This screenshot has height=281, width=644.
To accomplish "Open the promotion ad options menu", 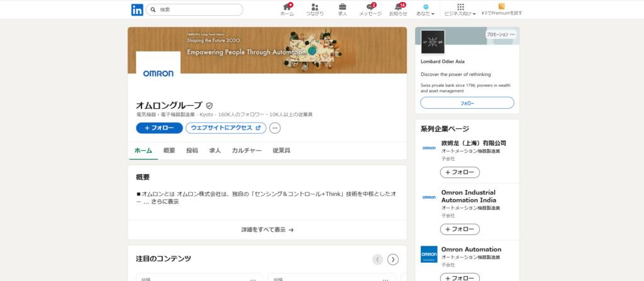I will (x=513, y=35).
